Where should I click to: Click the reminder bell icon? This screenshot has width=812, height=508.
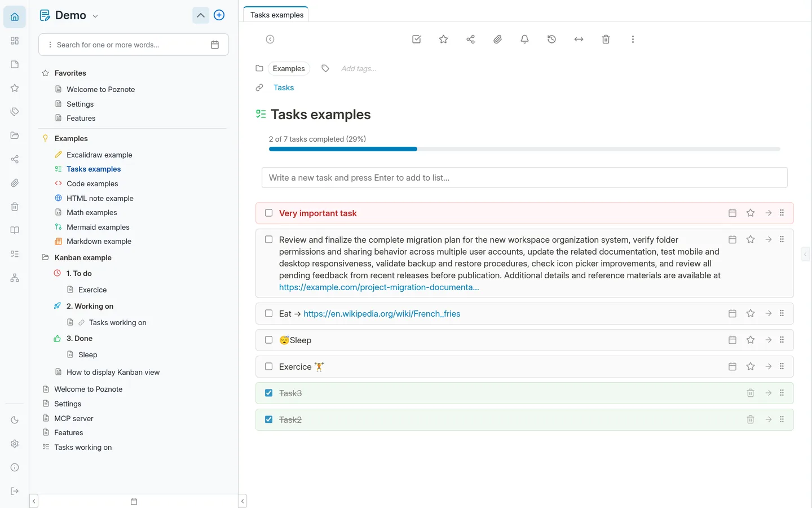[x=525, y=39]
